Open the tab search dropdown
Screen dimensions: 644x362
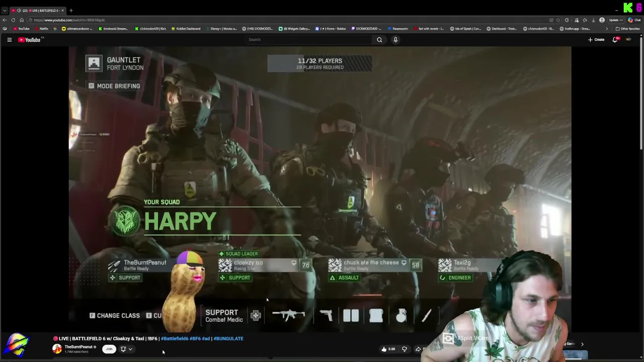point(5,11)
